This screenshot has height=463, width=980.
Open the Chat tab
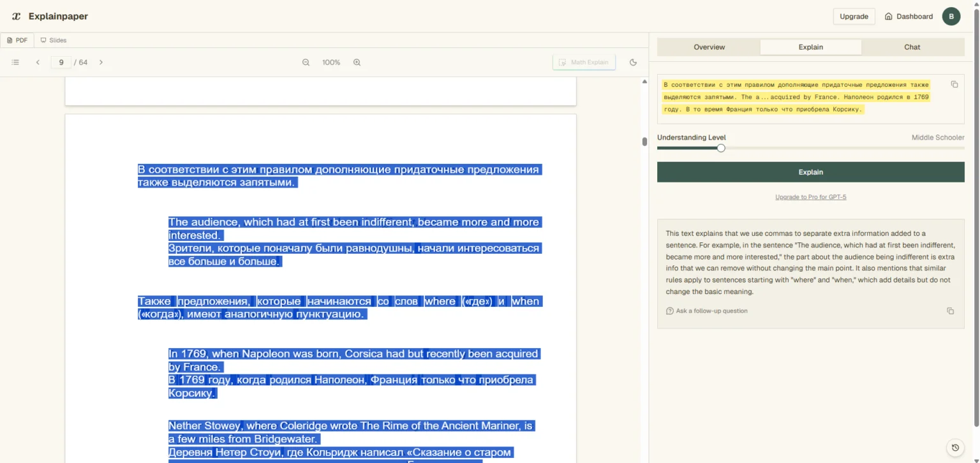point(912,47)
